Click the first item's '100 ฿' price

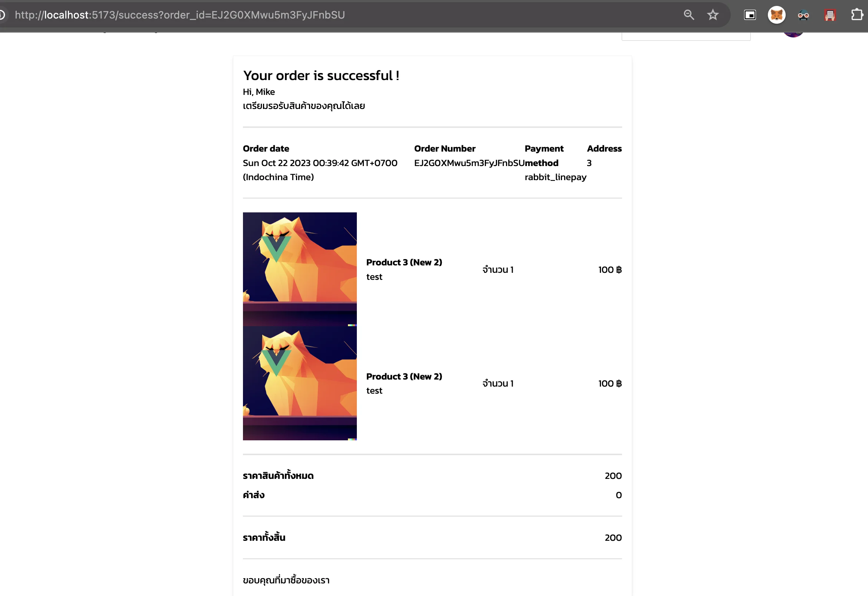(x=610, y=269)
